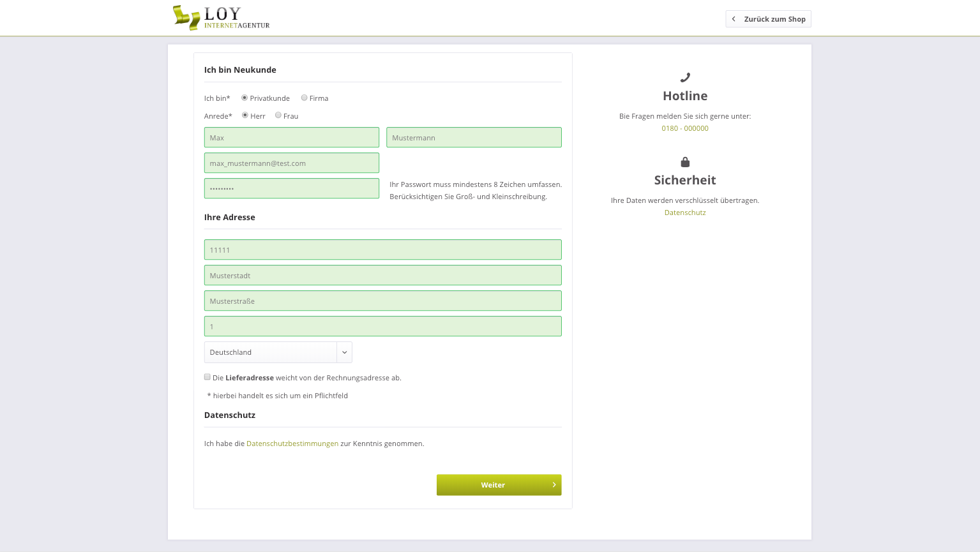Focus the email field max_mustermann@test.com
The width and height of the screenshot is (980, 552).
[x=292, y=163]
